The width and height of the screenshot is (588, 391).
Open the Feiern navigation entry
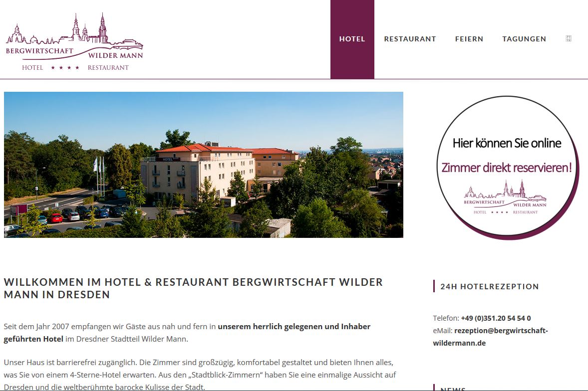469,39
